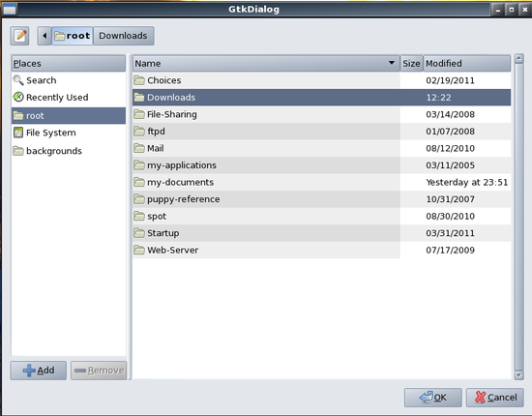This screenshot has height=416, width=532.
Task: Open the GtkDialog window menu icon
Action: pos(9,10)
